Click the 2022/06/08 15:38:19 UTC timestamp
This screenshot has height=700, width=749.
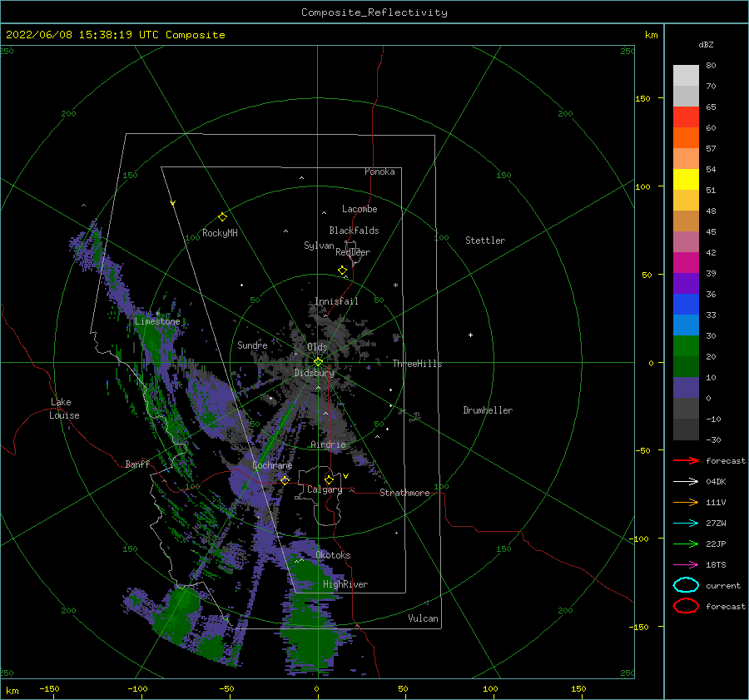82,35
